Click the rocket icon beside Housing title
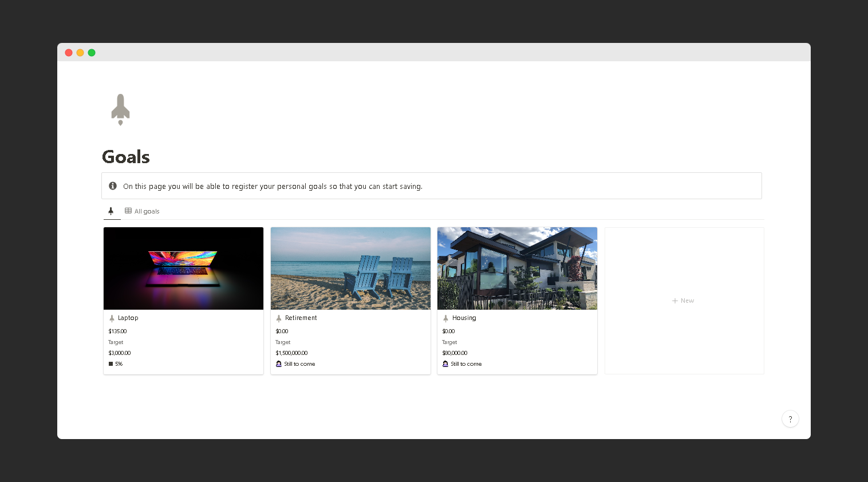 point(445,318)
